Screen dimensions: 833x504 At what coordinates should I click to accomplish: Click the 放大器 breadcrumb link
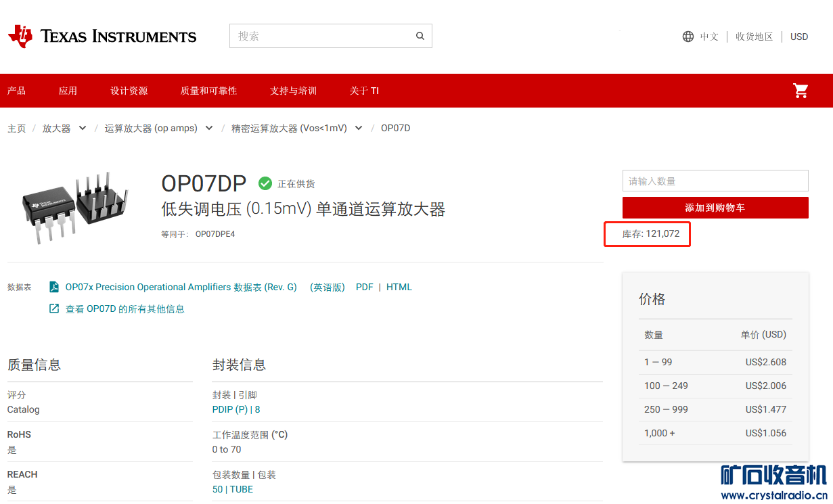tap(56, 128)
